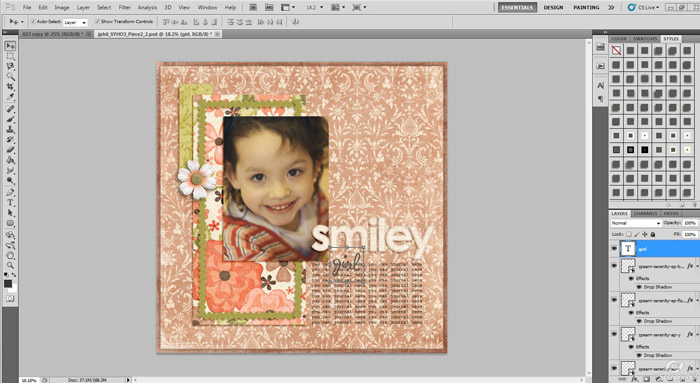Select the 3D Object Rotate tool
This screenshot has width=700, height=383.
tap(10, 235)
